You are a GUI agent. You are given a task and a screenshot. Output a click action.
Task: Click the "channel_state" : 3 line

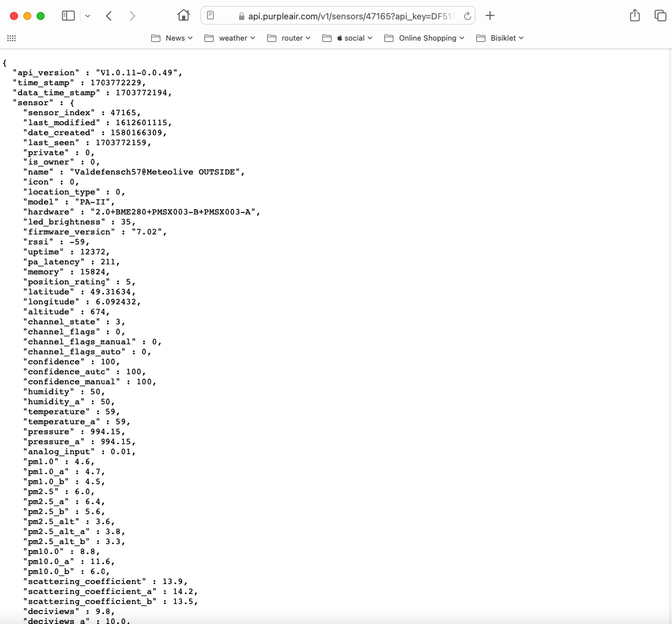(74, 322)
